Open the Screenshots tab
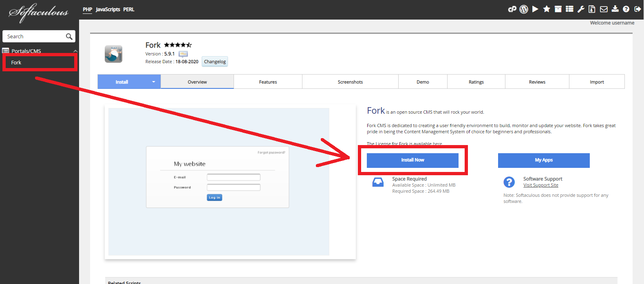The height and width of the screenshot is (284, 644). pyautogui.click(x=350, y=82)
